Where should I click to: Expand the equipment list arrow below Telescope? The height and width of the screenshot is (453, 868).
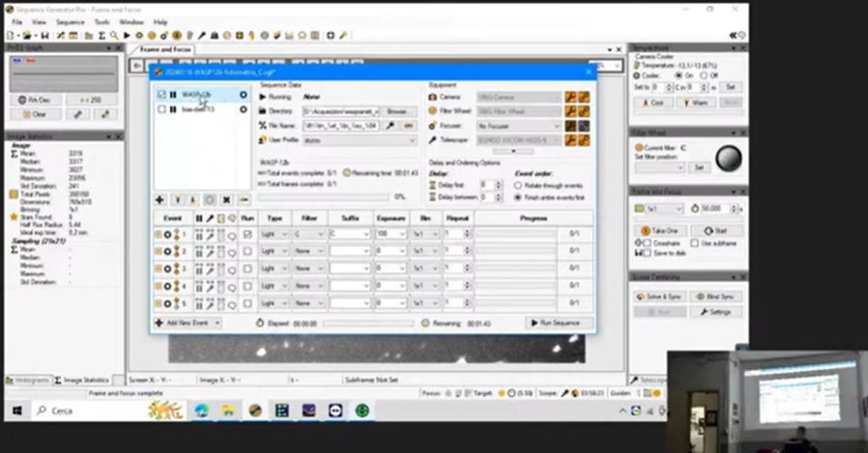pyautogui.click(x=513, y=151)
